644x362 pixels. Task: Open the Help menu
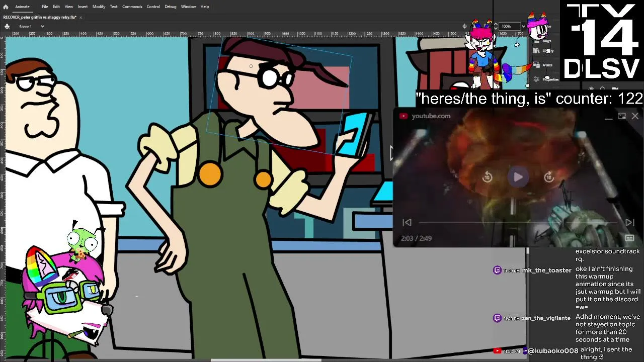[x=205, y=7]
